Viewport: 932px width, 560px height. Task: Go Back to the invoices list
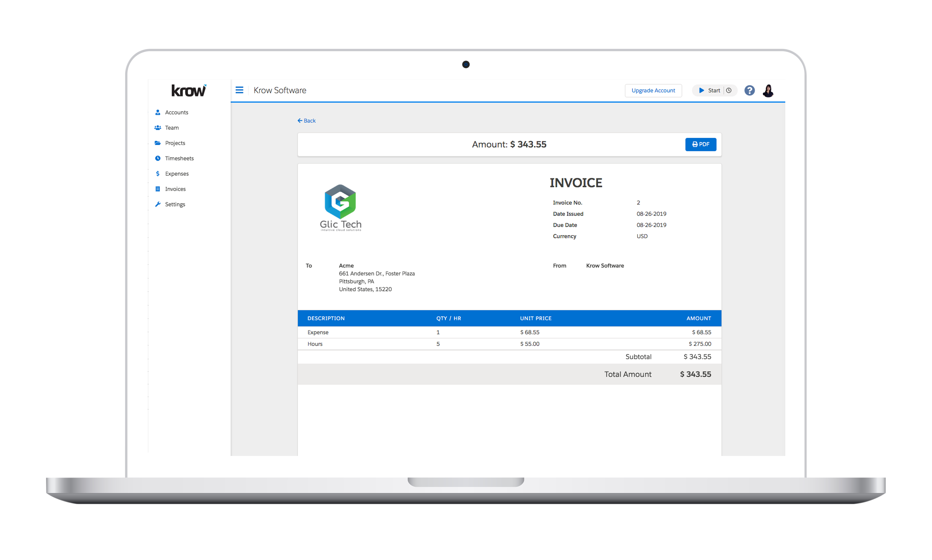click(306, 121)
